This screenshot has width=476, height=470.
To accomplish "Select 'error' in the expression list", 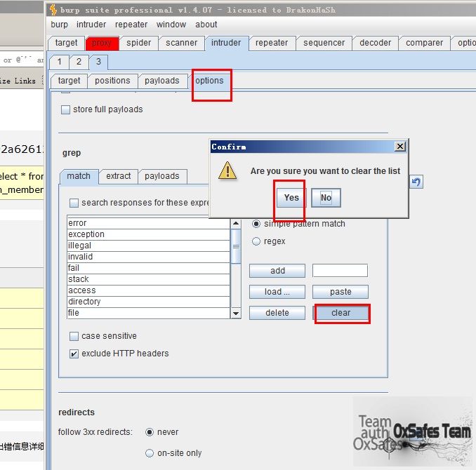I will pyautogui.click(x=148, y=223).
